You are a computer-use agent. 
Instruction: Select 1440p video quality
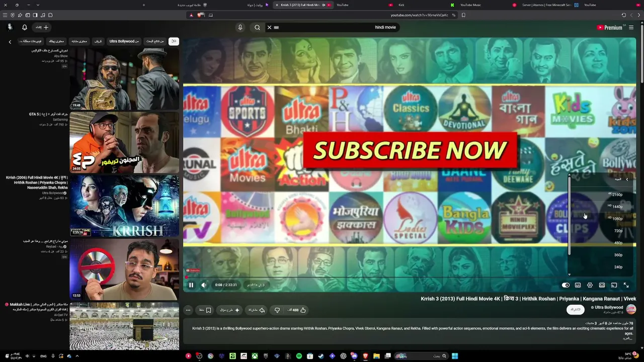point(601,207)
